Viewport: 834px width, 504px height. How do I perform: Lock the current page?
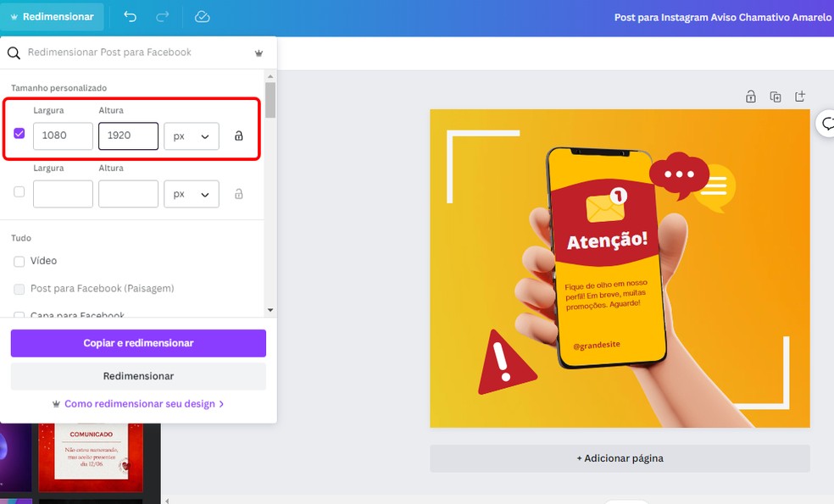750,97
